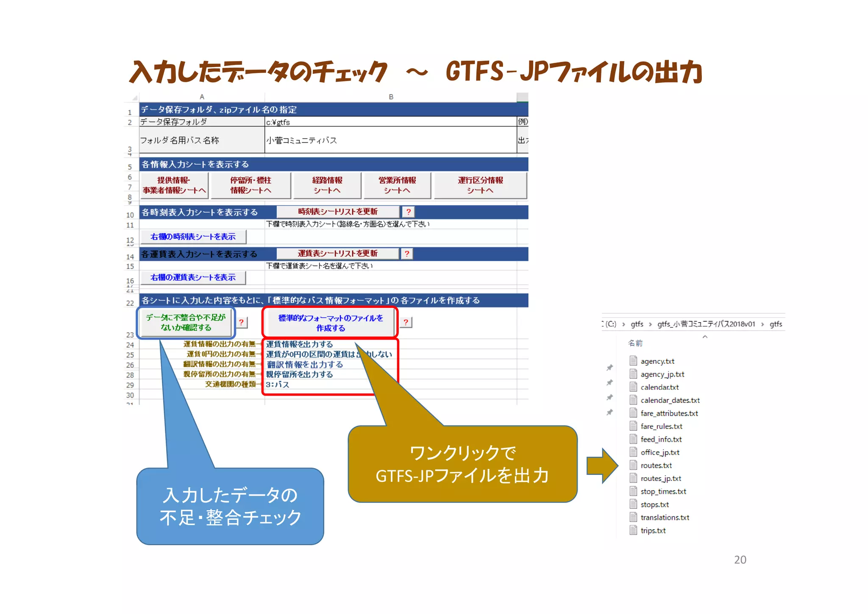This screenshot has height=614, width=868.
Task: Select feed_info.txt file
Action: (661, 440)
